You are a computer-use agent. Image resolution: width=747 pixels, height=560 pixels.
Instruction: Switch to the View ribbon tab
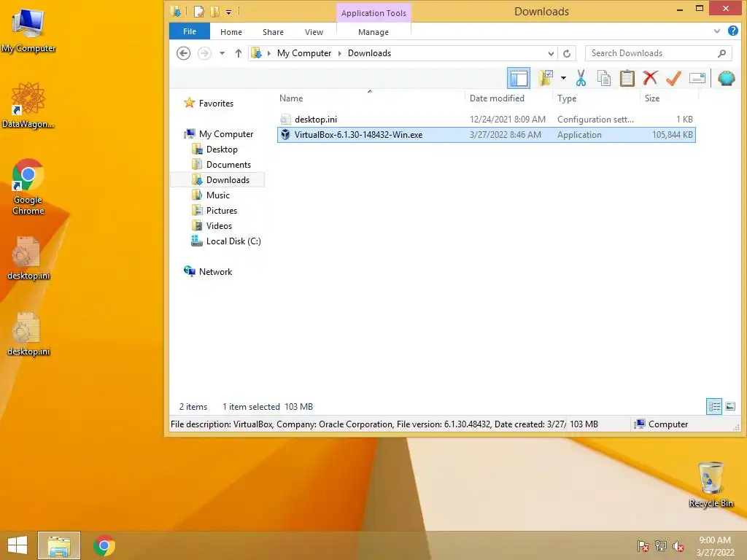pos(314,32)
